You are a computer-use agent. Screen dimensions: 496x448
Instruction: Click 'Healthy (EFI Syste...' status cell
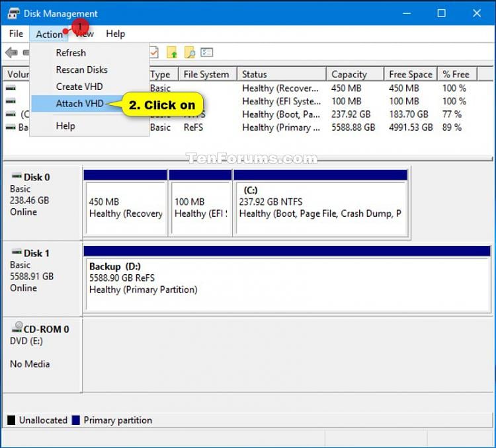tap(281, 101)
